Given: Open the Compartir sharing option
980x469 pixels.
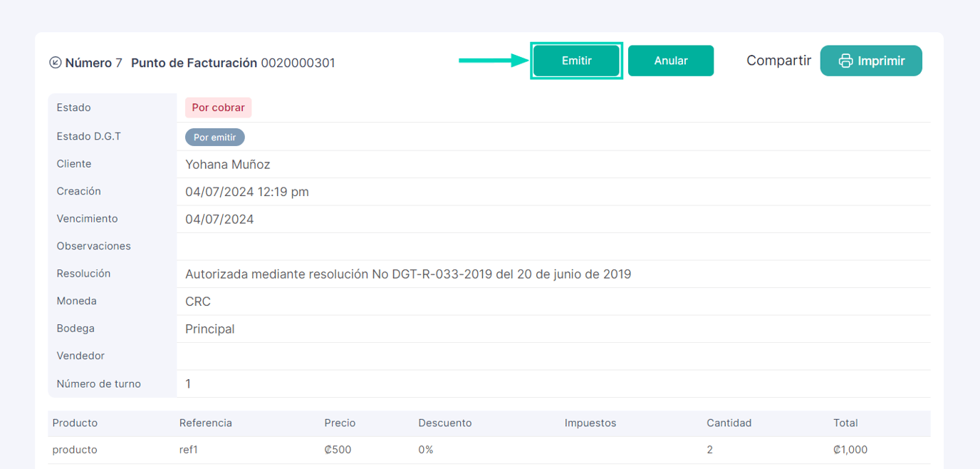Looking at the screenshot, I should [x=778, y=61].
